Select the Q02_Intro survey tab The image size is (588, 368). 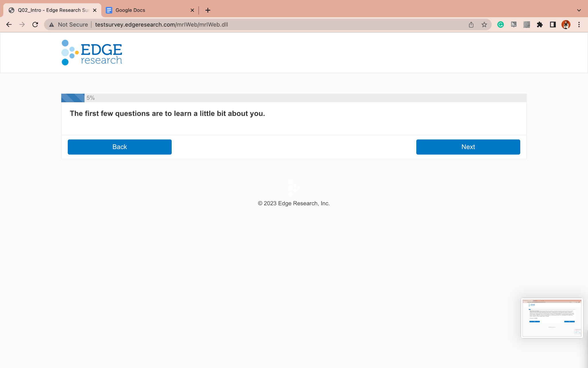pyautogui.click(x=49, y=10)
